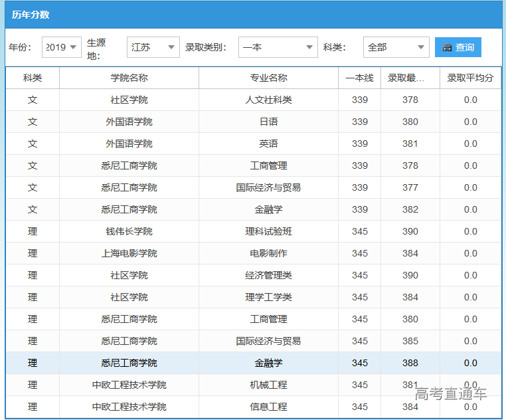Click the 历年分数 panel title
Image resolution: width=506 pixels, height=420 pixels.
tap(31, 15)
